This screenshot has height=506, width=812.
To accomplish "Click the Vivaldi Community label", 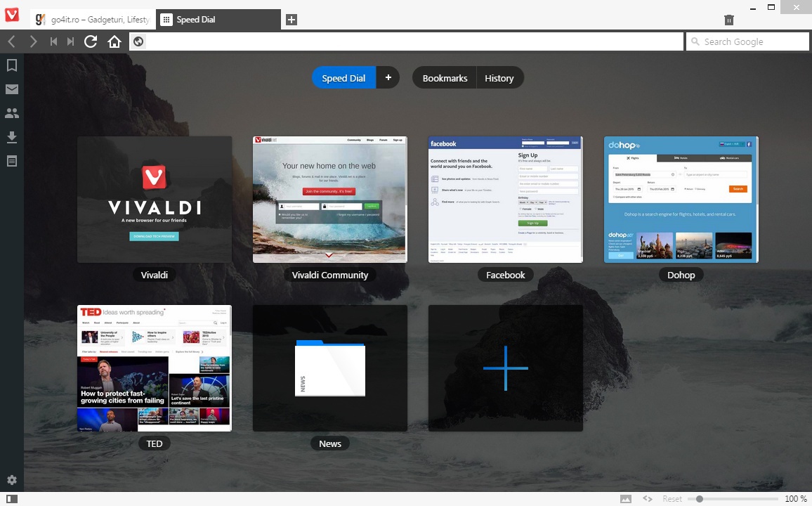I will point(330,275).
